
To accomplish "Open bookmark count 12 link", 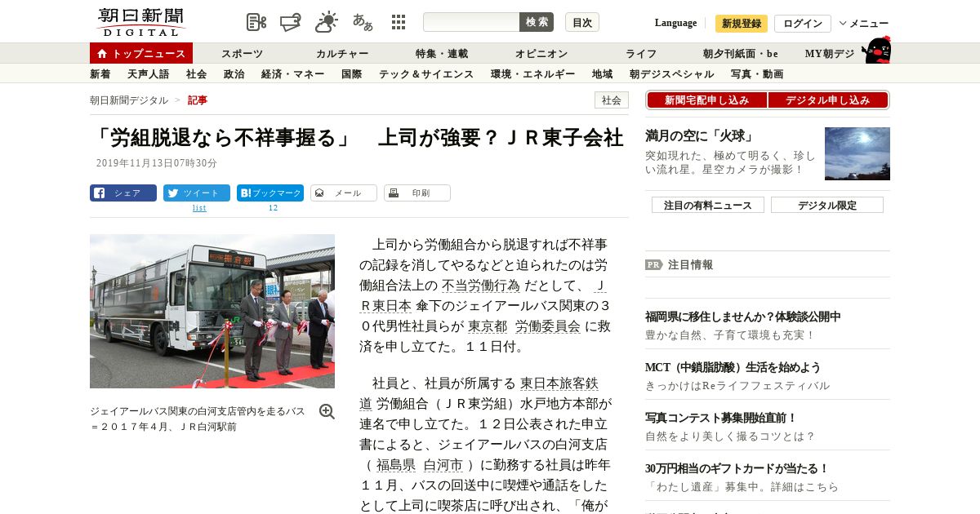I will coord(274,208).
